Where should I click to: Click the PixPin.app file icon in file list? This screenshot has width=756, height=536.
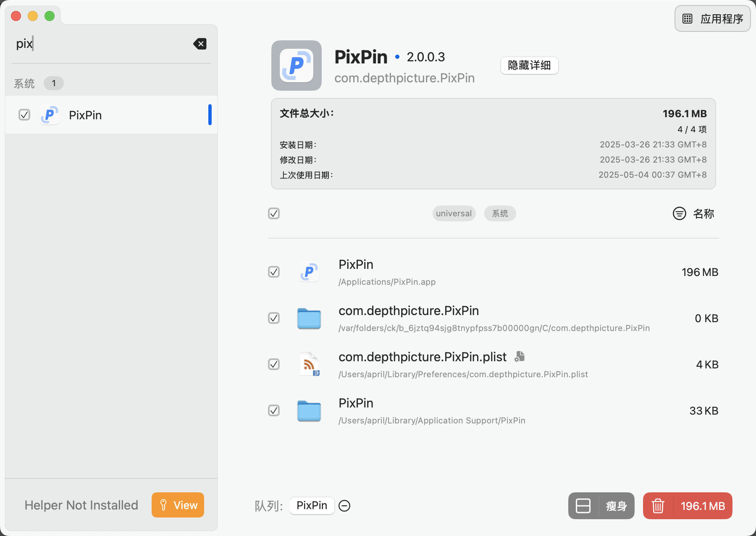pyautogui.click(x=309, y=272)
